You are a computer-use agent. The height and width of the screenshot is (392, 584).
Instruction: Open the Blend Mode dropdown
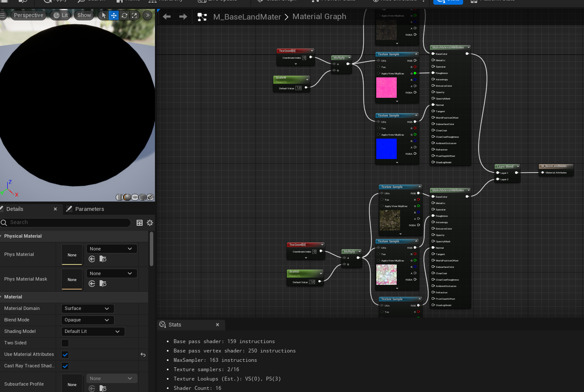tap(88, 320)
